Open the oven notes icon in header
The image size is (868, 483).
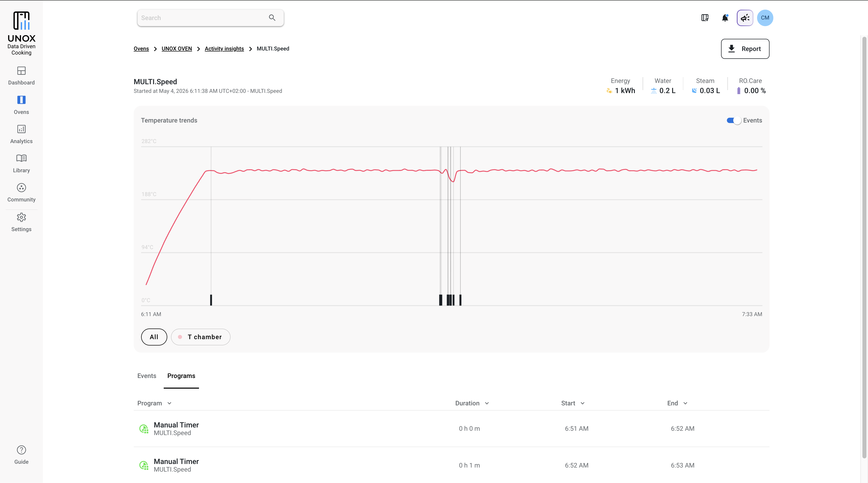tap(705, 18)
